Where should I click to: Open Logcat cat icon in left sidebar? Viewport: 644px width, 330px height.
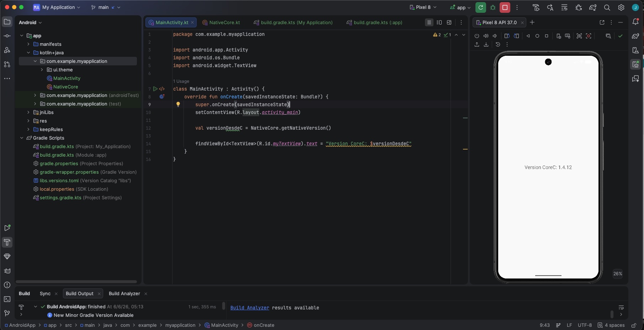7,271
